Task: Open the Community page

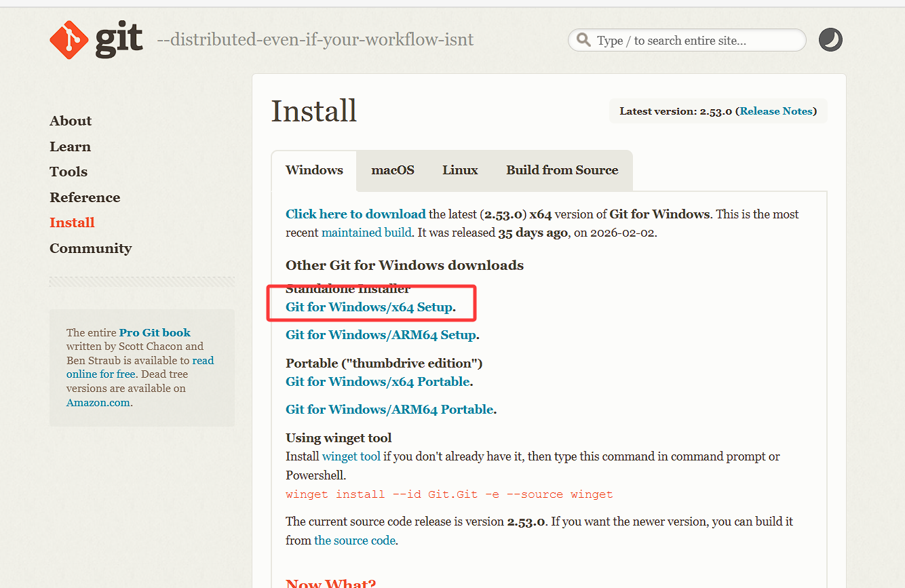Action: tap(90, 248)
